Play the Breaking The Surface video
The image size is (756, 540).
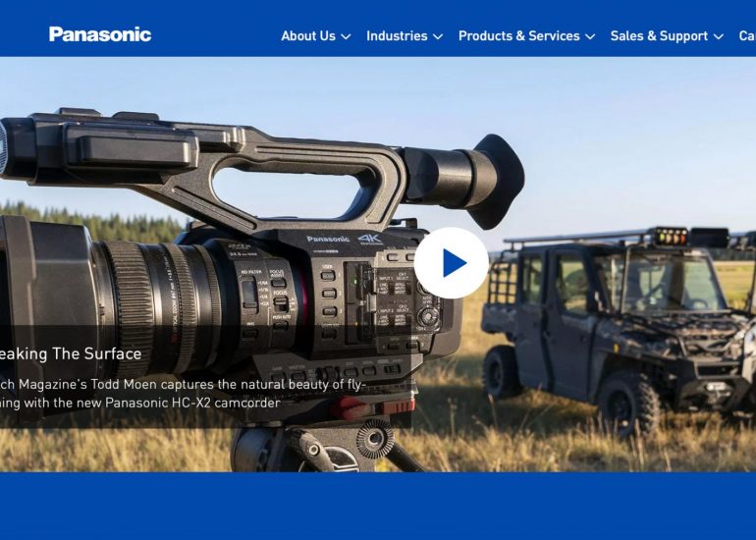point(451,263)
